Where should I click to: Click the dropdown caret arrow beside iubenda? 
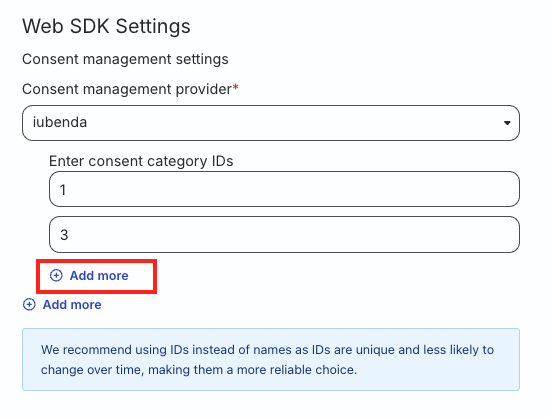coord(507,123)
